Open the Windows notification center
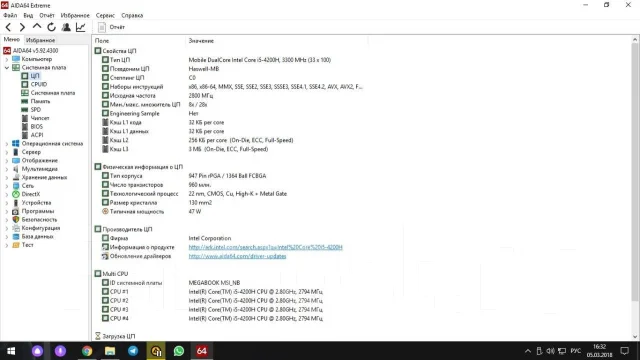The height and width of the screenshot is (360, 640). (x=625, y=351)
